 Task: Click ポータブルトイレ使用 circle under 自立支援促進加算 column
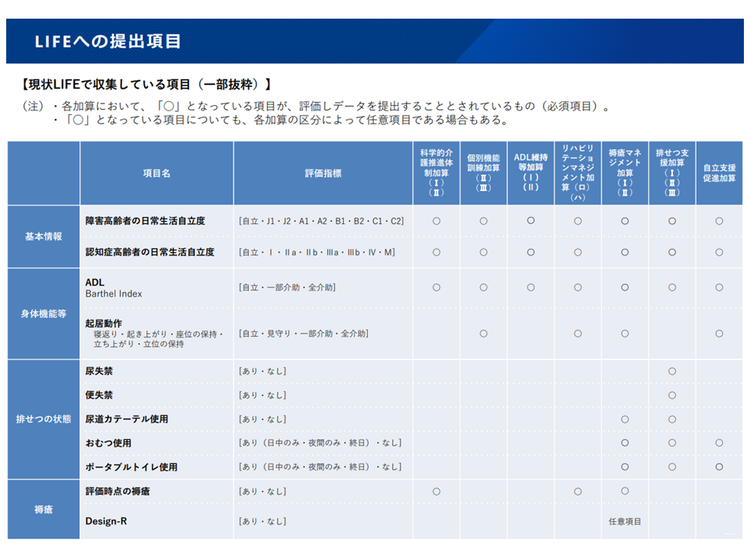click(719, 467)
